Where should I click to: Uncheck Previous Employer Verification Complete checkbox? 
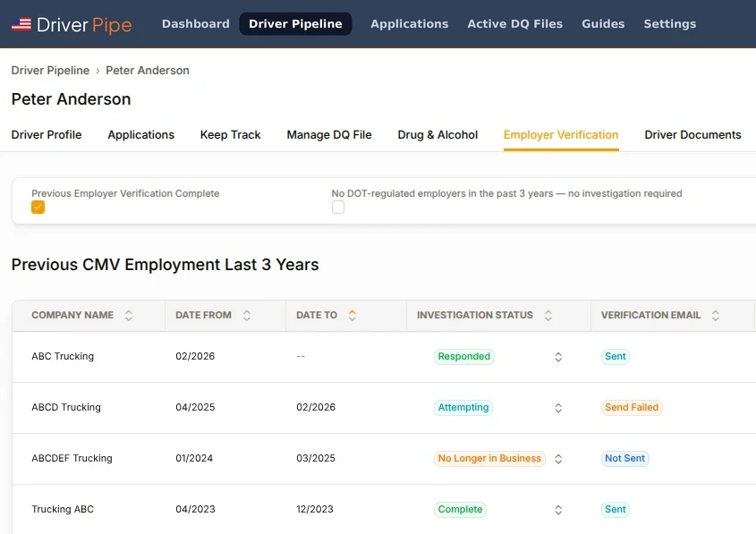[38, 208]
